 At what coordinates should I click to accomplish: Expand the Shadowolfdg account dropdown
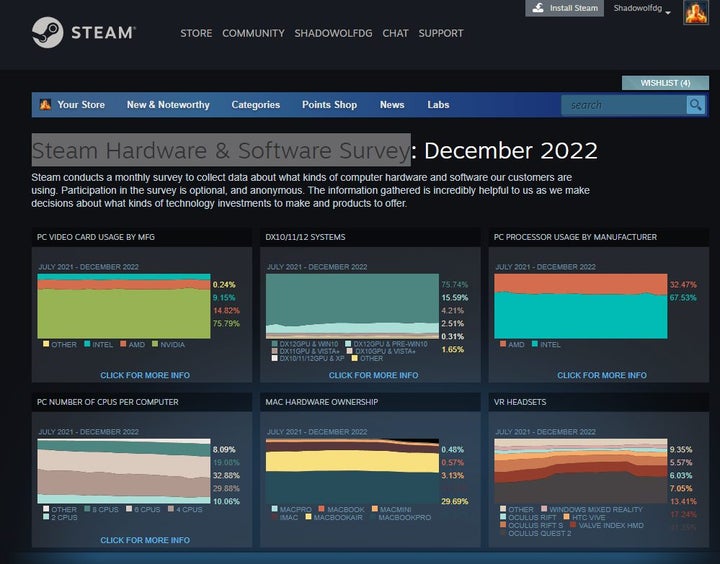tap(642, 9)
